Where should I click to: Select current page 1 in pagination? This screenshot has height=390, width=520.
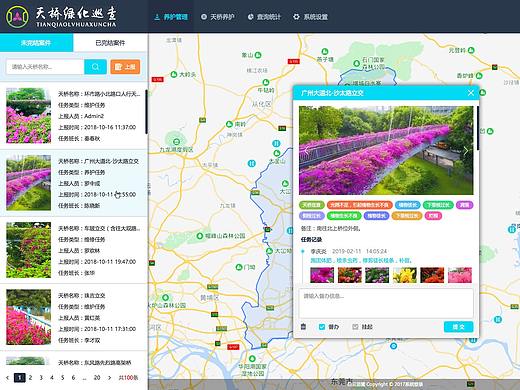(20, 378)
